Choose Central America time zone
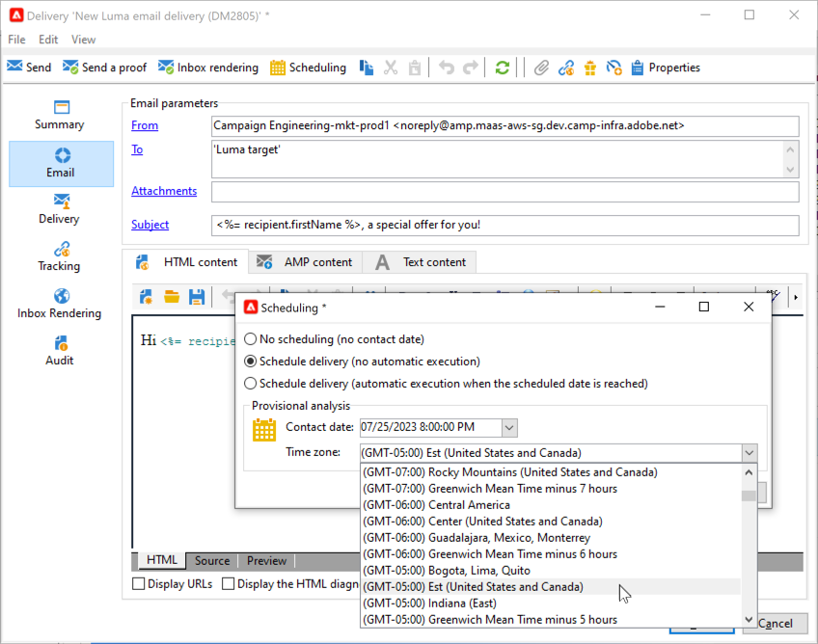Image resolution: width=818 pixels, height=644 pixels. (x=552, y=505)
